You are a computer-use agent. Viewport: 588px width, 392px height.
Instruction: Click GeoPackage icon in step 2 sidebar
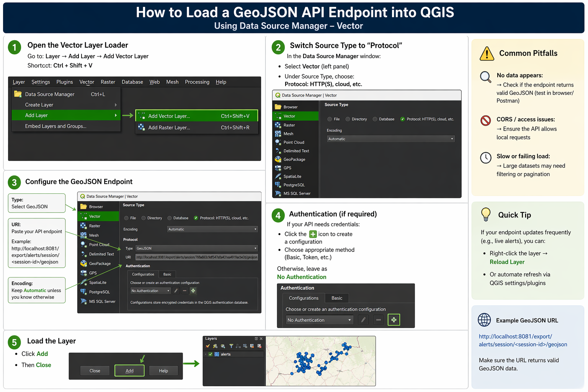pos(278,159)
